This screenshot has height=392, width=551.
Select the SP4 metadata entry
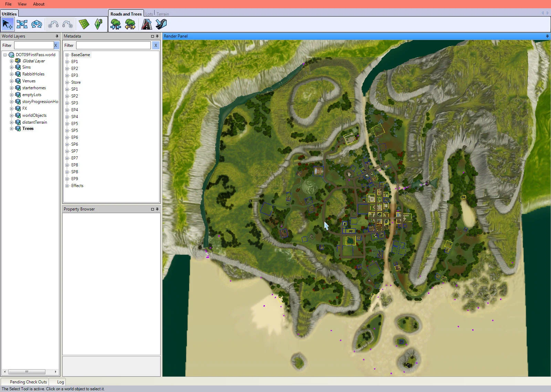(x=74, y=117)
